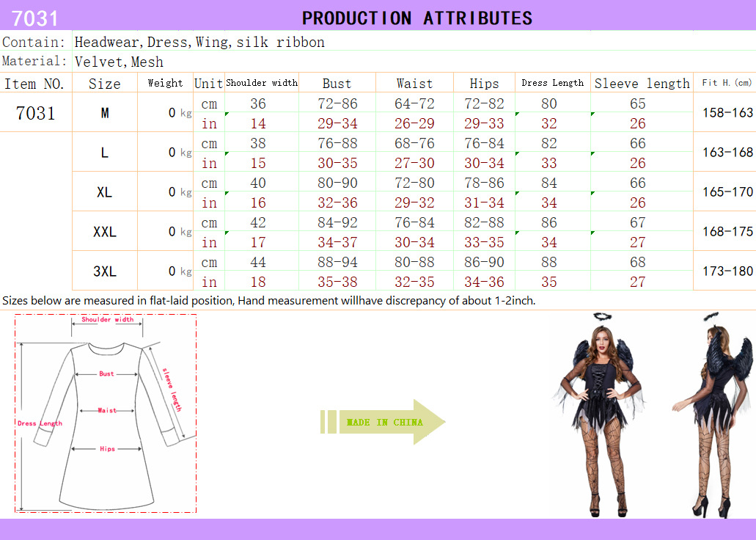Click the "Shoulder width" label in dress diagram
Screen dimensions: 756x540
(107, 320)
